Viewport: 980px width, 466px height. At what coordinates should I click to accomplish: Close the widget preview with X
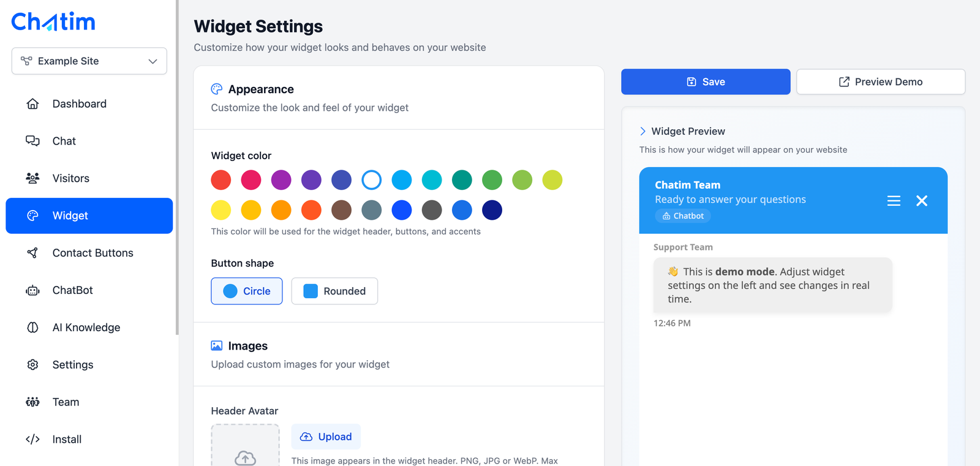(922, 201)
